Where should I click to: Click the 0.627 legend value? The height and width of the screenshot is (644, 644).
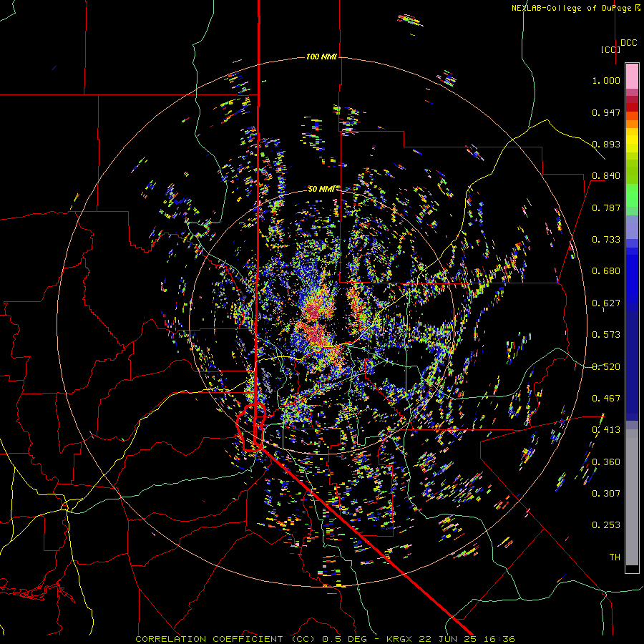point(606,303)
